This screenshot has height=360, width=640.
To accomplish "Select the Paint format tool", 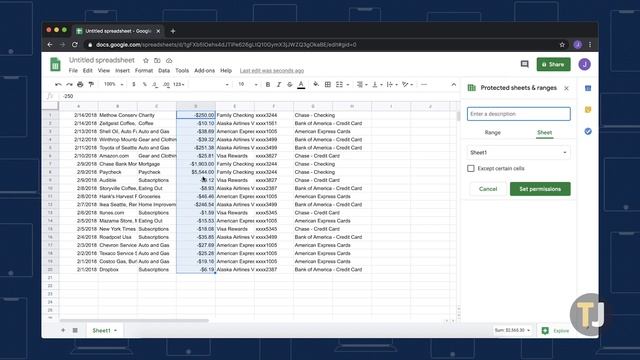I will click(x=91, y=84).
